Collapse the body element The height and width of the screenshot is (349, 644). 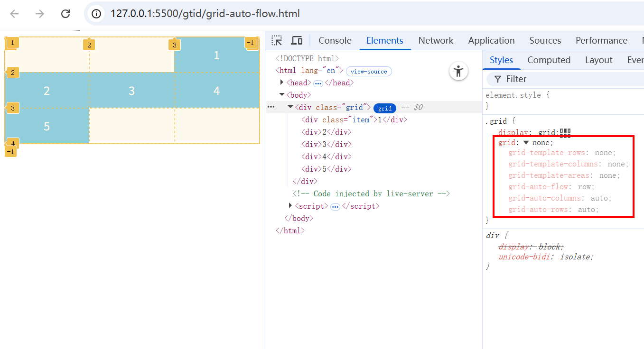point(282,95)
